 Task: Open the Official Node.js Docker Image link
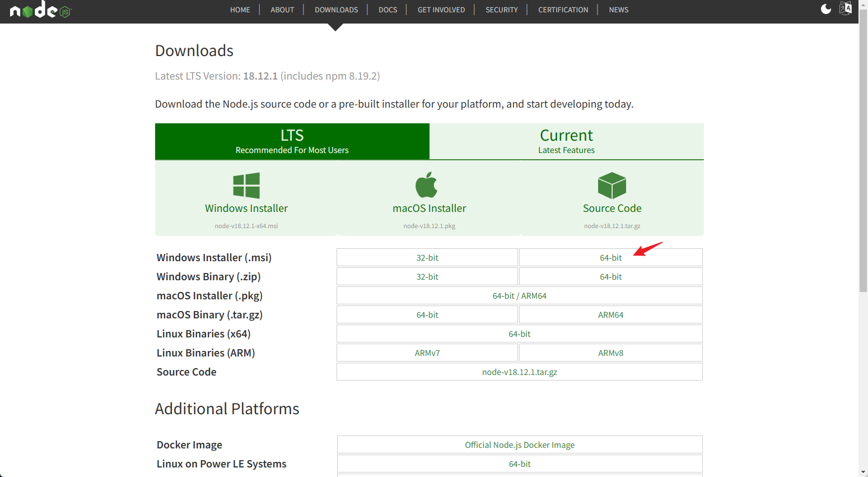tap(520, 445)
